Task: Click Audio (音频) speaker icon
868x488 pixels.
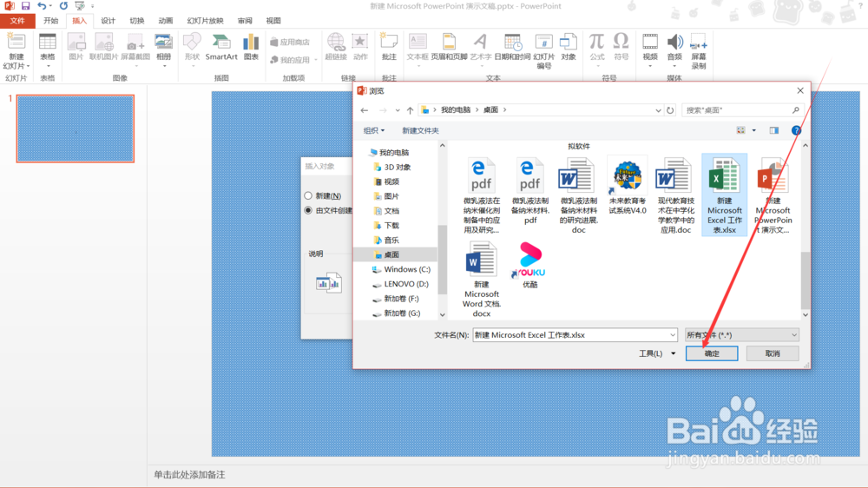Action: pos(674,49)
